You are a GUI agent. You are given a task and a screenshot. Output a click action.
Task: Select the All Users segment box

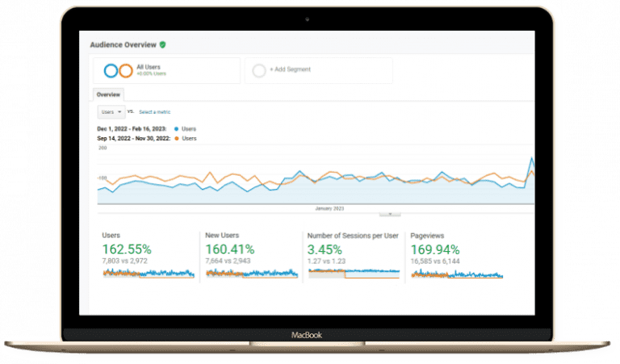pyautogui.click(x=166, y=70)
